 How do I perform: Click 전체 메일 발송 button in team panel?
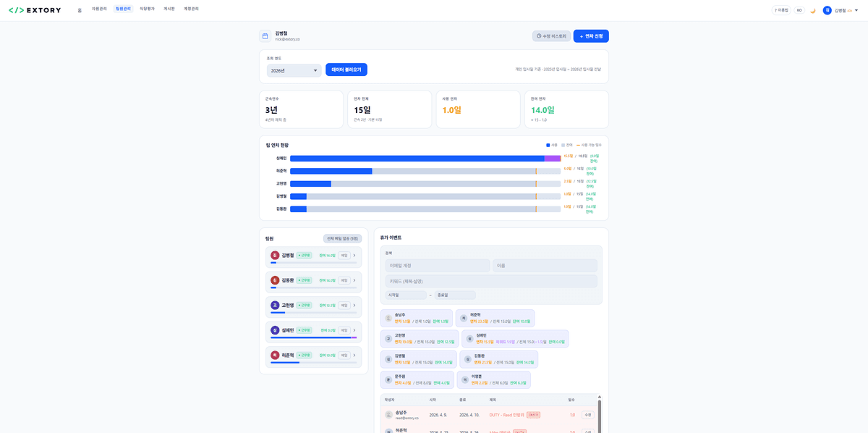342,238
